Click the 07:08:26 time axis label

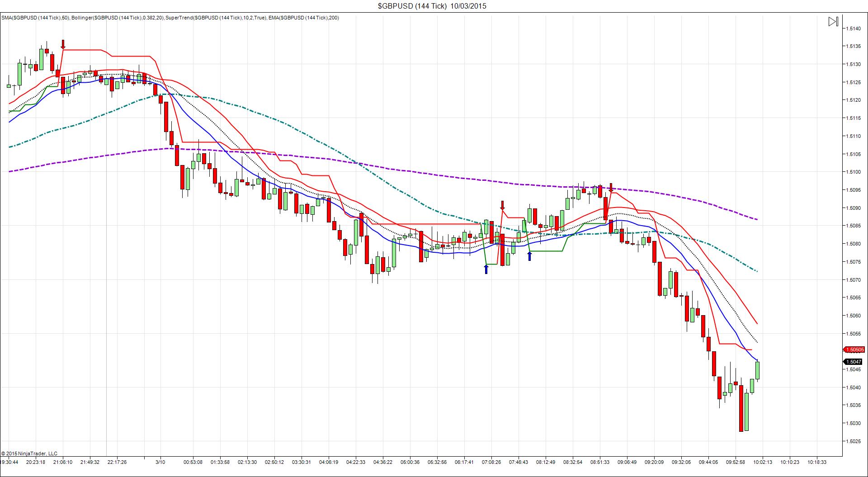point(491,462)
